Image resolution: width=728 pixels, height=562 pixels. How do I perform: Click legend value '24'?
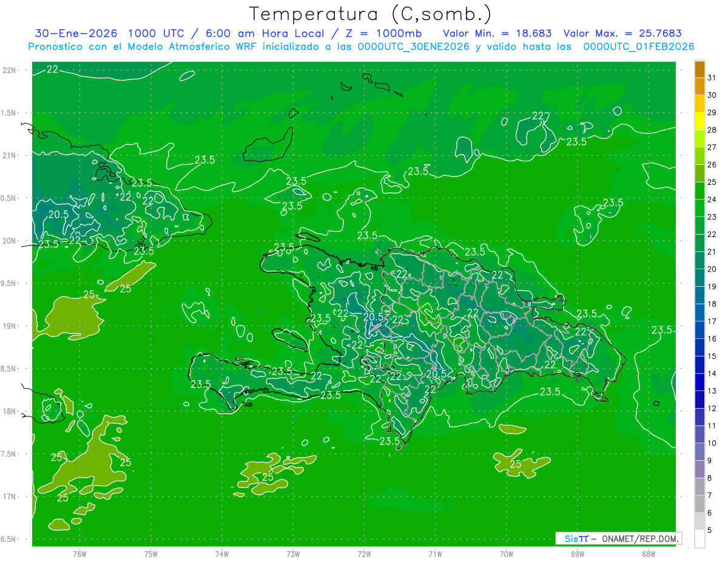[712, 199]
